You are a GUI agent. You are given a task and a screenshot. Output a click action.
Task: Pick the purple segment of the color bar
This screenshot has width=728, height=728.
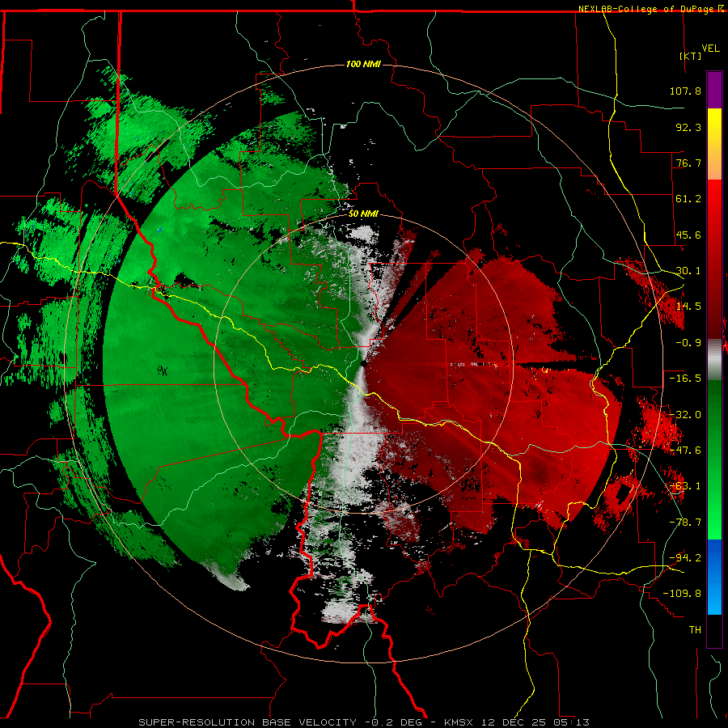coord(714,90)
